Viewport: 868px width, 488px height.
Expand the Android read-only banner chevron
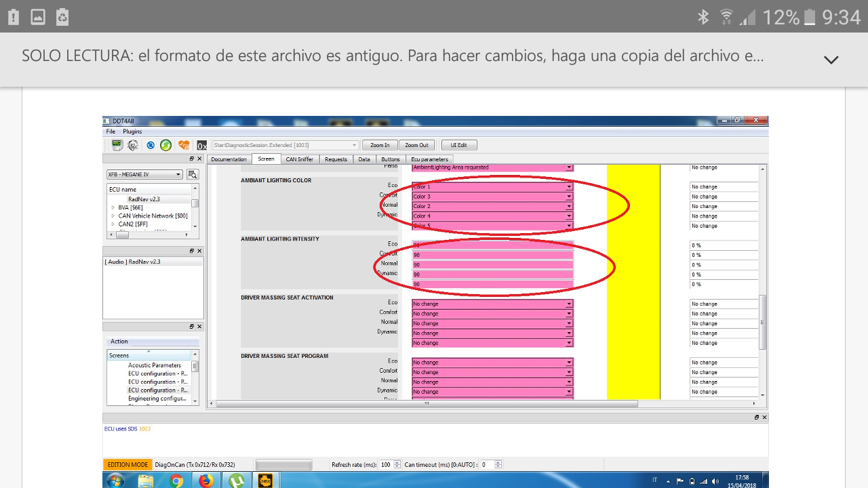[x=831, y=60]
